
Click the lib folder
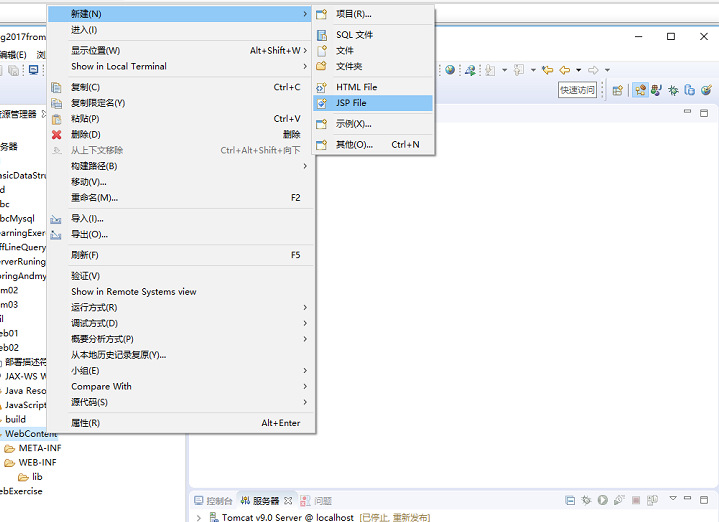click(30, 477)
